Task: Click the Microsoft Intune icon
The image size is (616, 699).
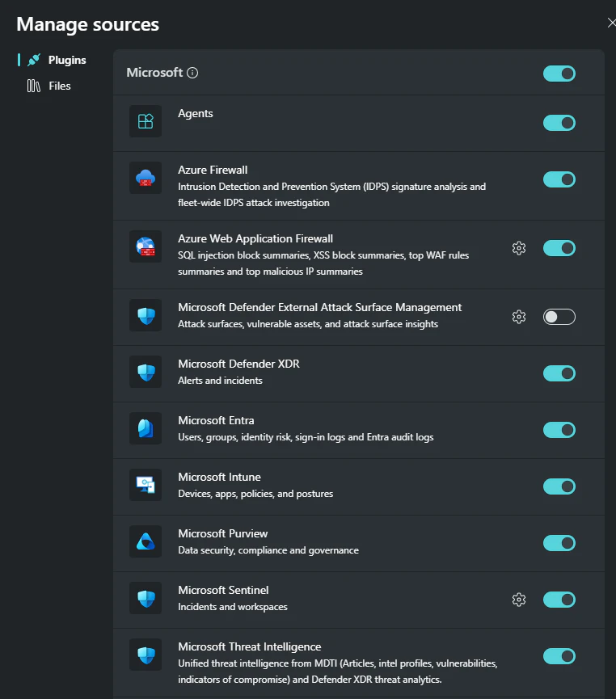Action: (x=146, y=485)
